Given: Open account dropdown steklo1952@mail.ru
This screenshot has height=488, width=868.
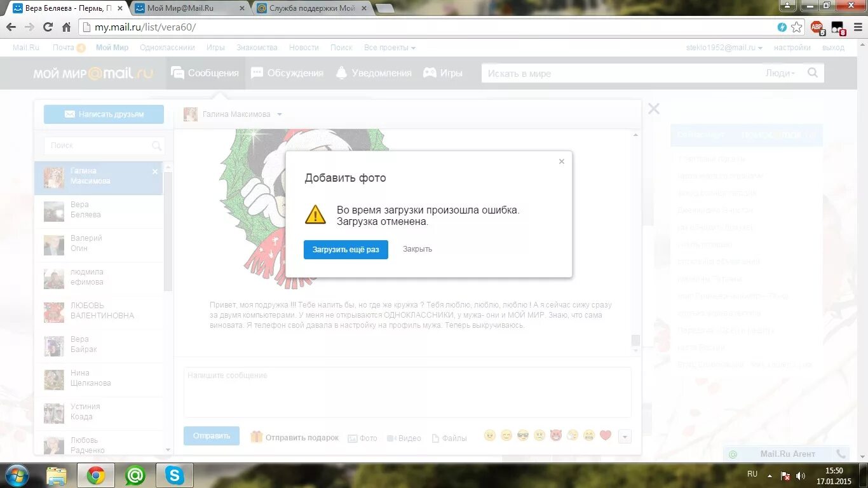Looking at the screenshot, I should click(724, 48).
